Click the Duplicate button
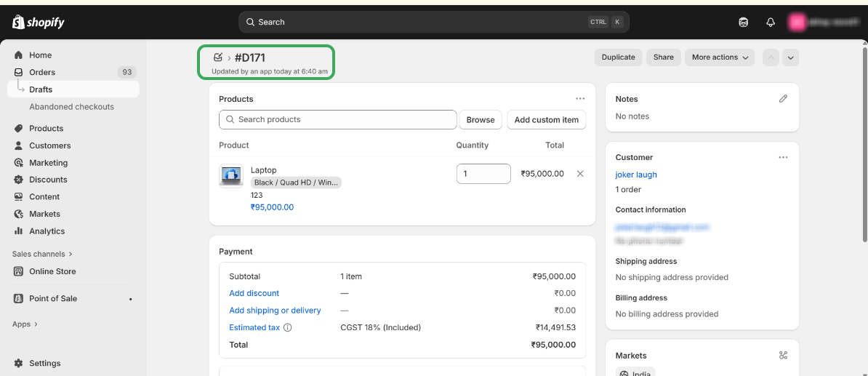868x376 pixels. [618, 57]
